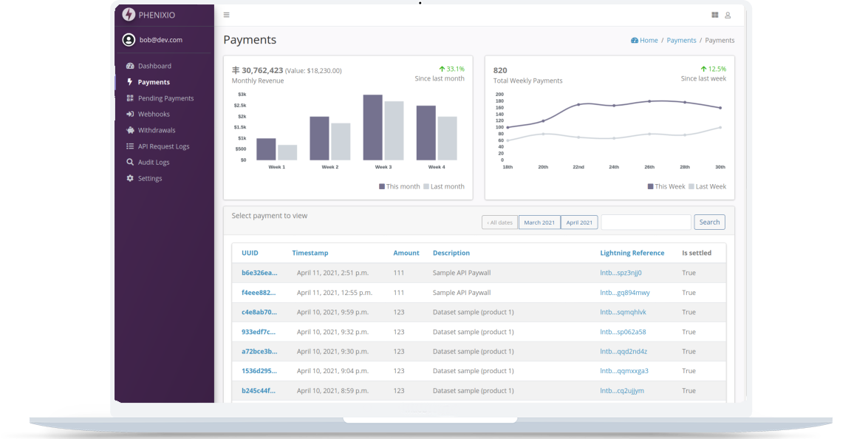The image size is (868, 439).
Task: Click the Webhooks arrow icon
Action: click(129, 114)
